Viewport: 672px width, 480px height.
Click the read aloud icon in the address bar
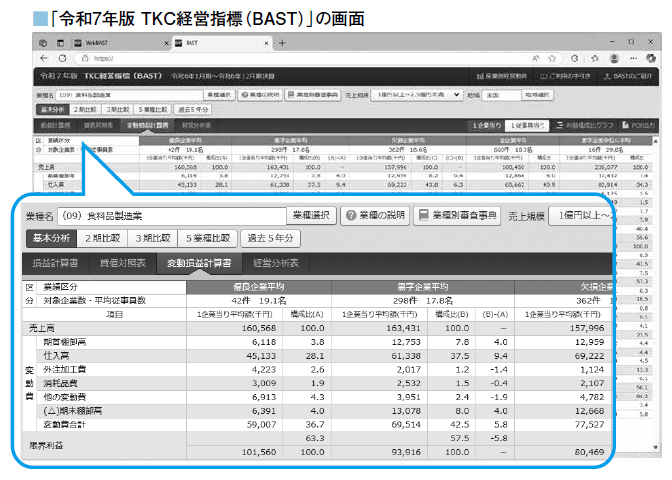point(535,58)
